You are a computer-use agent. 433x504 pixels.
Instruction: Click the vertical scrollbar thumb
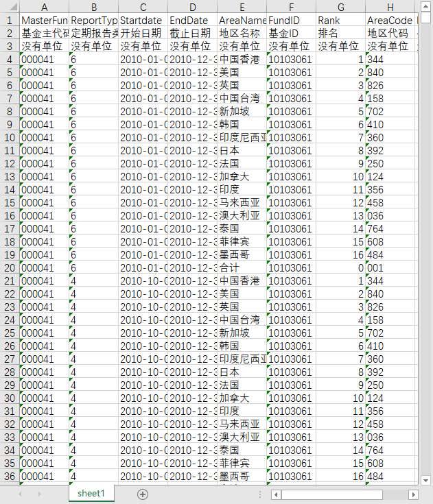425,17
